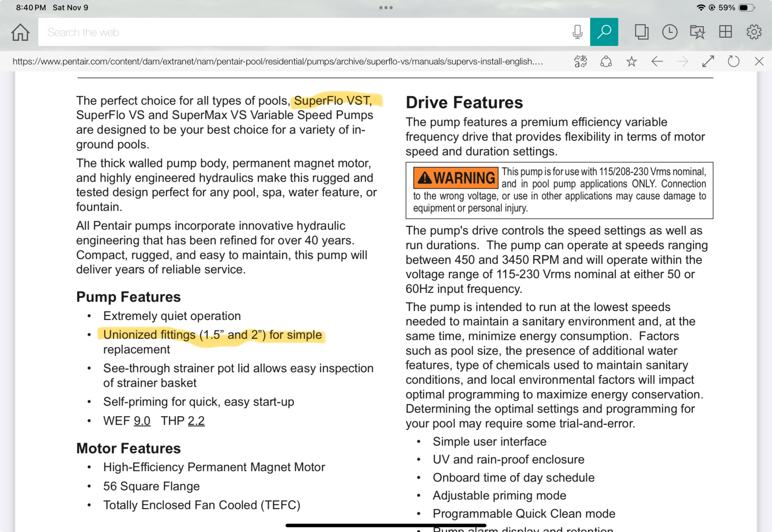Tap the microphone voice search icon
Screen dimensions: 772x532
[577, 32]
